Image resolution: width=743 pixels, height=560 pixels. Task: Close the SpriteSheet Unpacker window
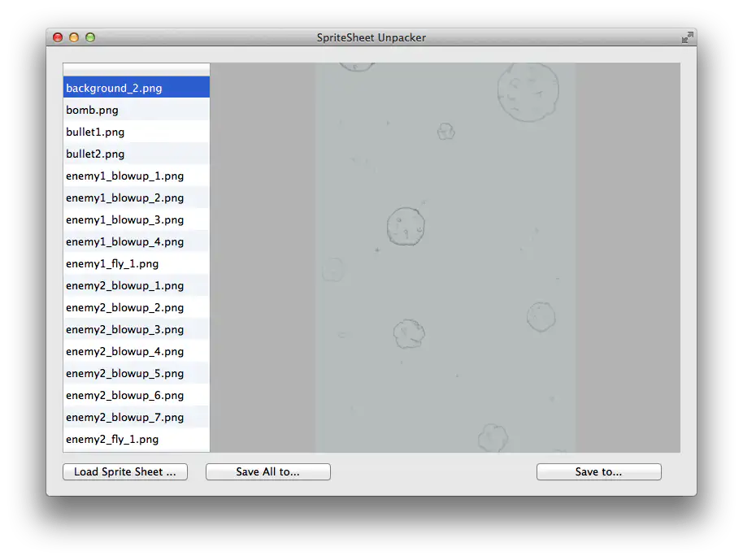(x=58, y=37)
